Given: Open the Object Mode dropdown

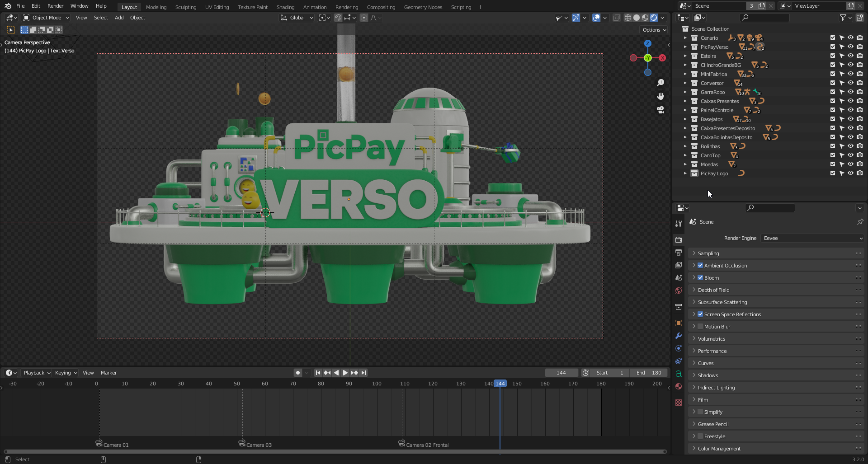Looking at the screenshot, I should coord(46,18).
